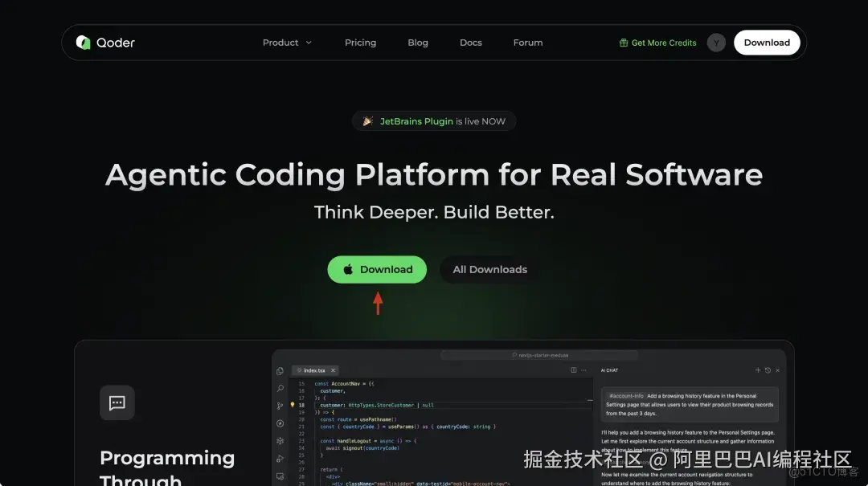
Task: Open the Explorer files icon in editor sidebar
Action: click(280, 371)
